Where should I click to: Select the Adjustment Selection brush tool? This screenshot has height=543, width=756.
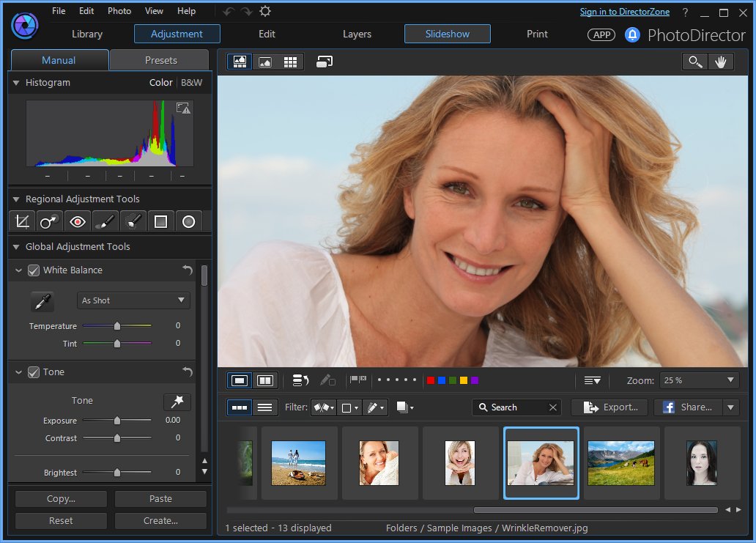click(x=133, y=222)
